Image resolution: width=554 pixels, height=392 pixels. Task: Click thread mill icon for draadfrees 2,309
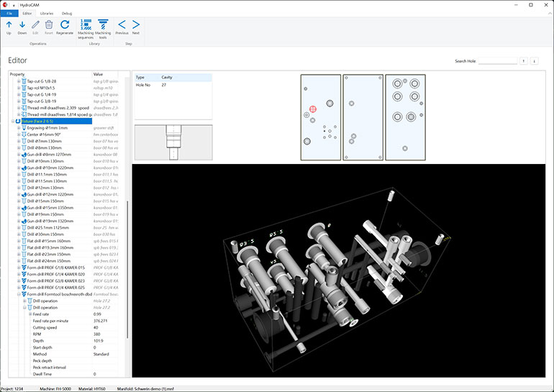tap(24, 108)
